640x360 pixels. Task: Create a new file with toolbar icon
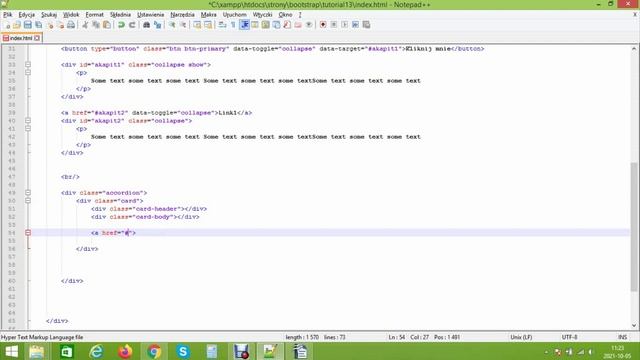(x=7, y=25)
